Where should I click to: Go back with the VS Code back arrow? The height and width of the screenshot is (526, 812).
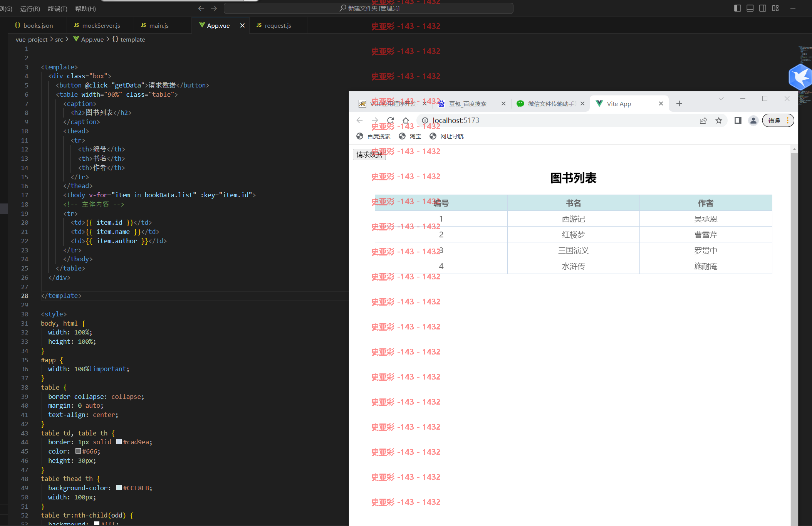201,8
